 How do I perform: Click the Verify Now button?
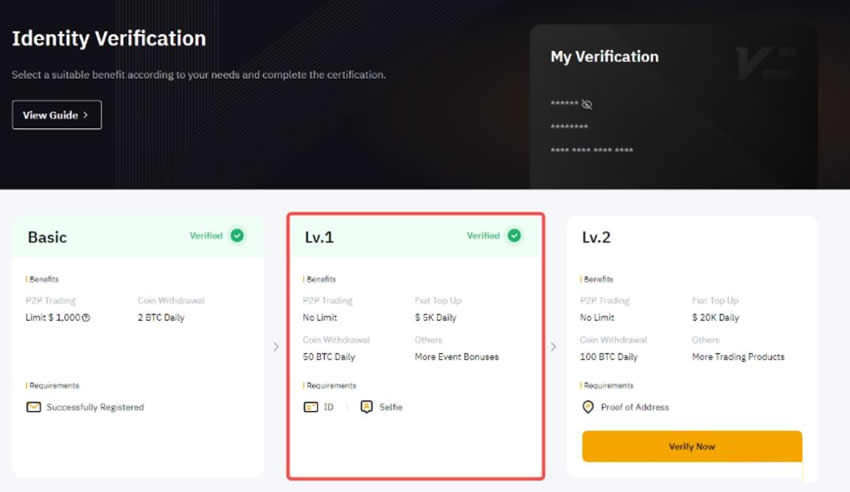(x=691, y=446)
